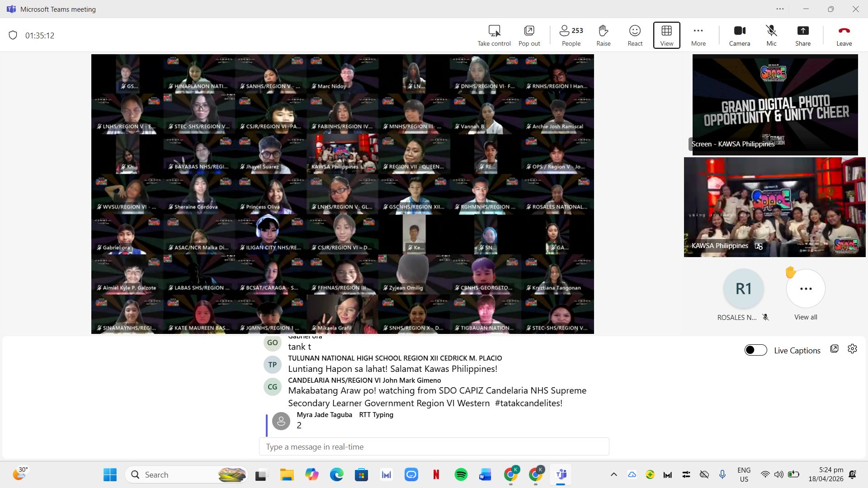
Task: Click the taskbar Search box
Action: [x=187, y=475]
